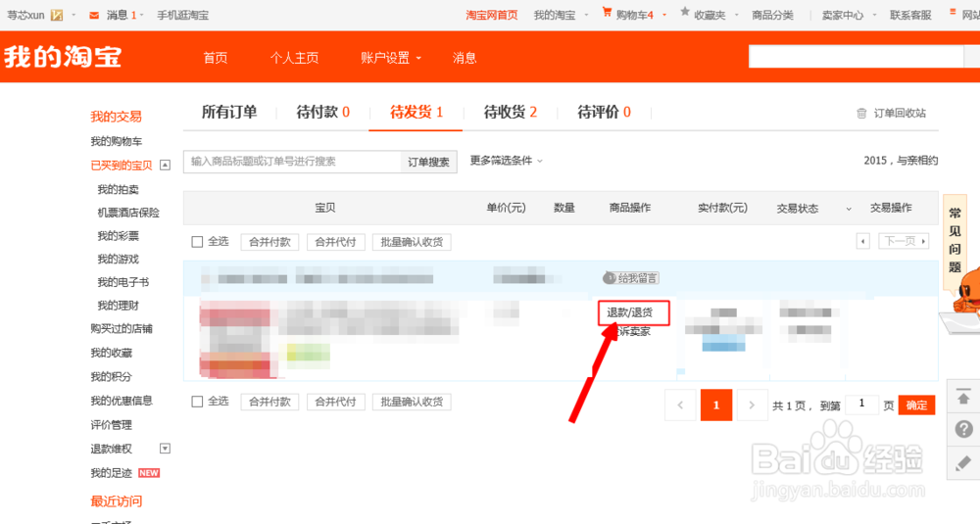Open 机票酒店保险 in sidebar

tap(128, 213)
